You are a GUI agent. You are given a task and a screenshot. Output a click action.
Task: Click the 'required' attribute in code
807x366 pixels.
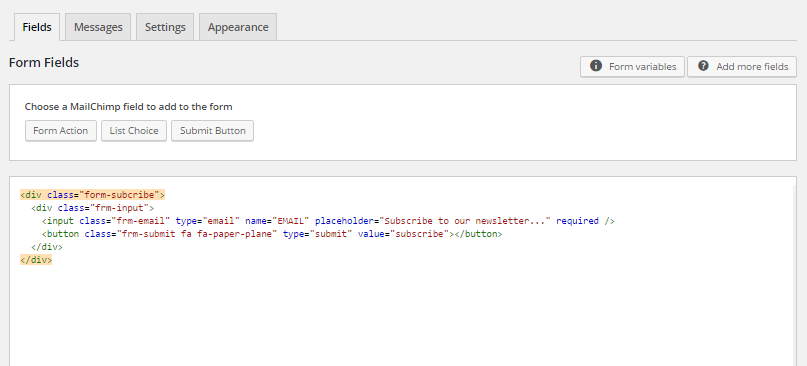[577, 221]
